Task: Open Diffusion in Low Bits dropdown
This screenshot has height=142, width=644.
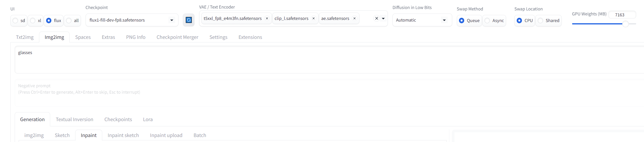Action: tap(422, 20)
